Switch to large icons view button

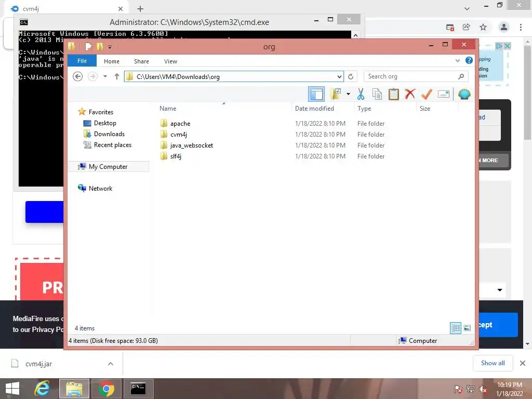click(467, 328)
